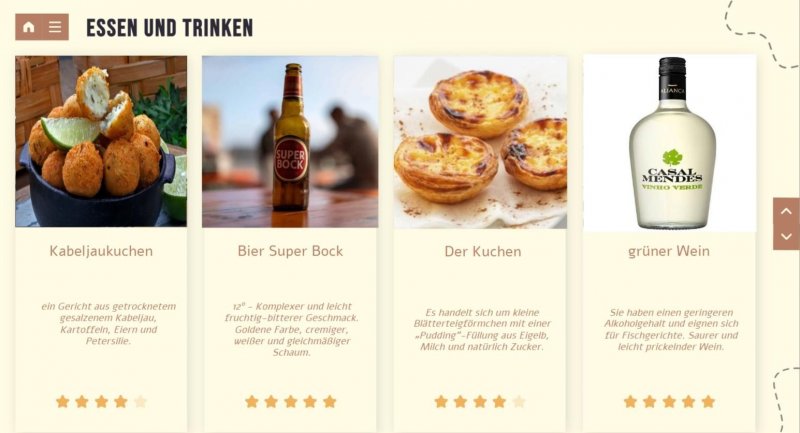800x433 pixels.
Task: Click the fourth star under Kabeljaukuchen
Action: (121, 402)
